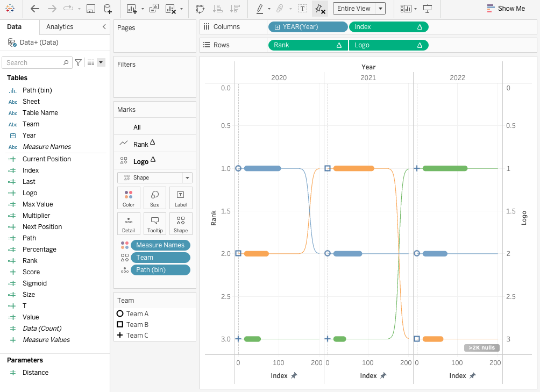This screenshot has width=540, height=392.
Task: Click the New Worksheet toolbar icon
Action: 132,9
